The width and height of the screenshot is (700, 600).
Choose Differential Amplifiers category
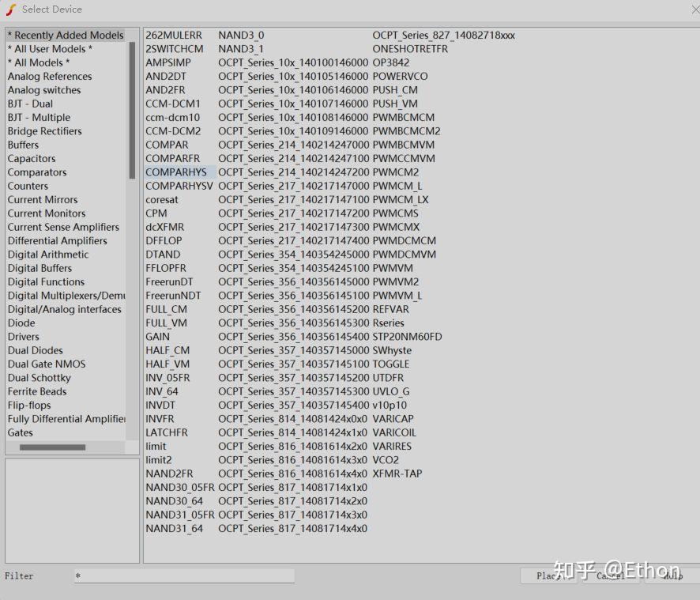coord(58,241)
